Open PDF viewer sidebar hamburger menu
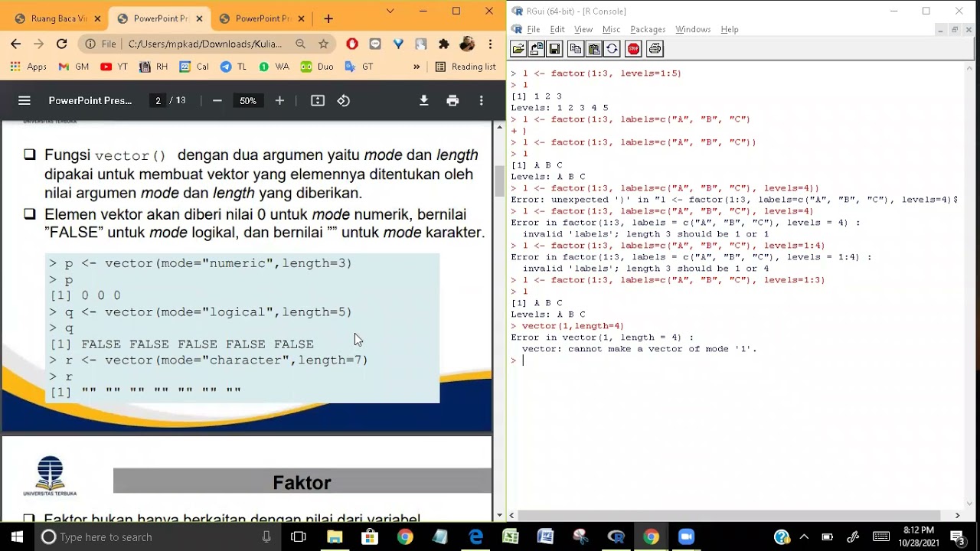This screenshot has width=980, height=551. point(24,100)
